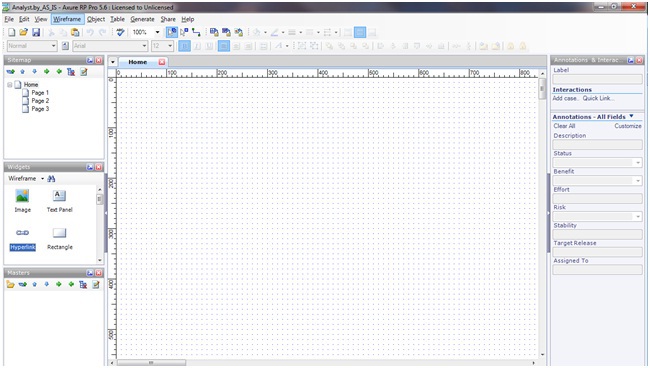This screenshot has width=650, height=368.
Task: Toggle bold formatting
Action: (184, 46)
